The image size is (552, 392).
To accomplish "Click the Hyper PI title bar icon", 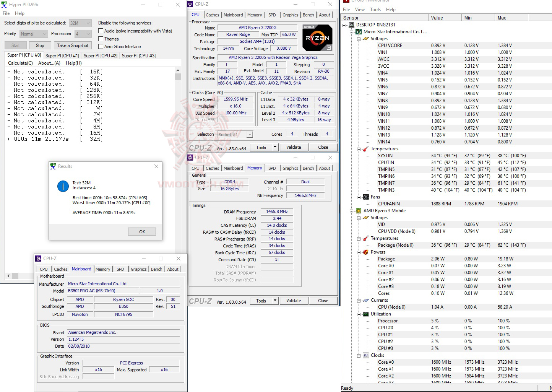I will coord(5,5).
